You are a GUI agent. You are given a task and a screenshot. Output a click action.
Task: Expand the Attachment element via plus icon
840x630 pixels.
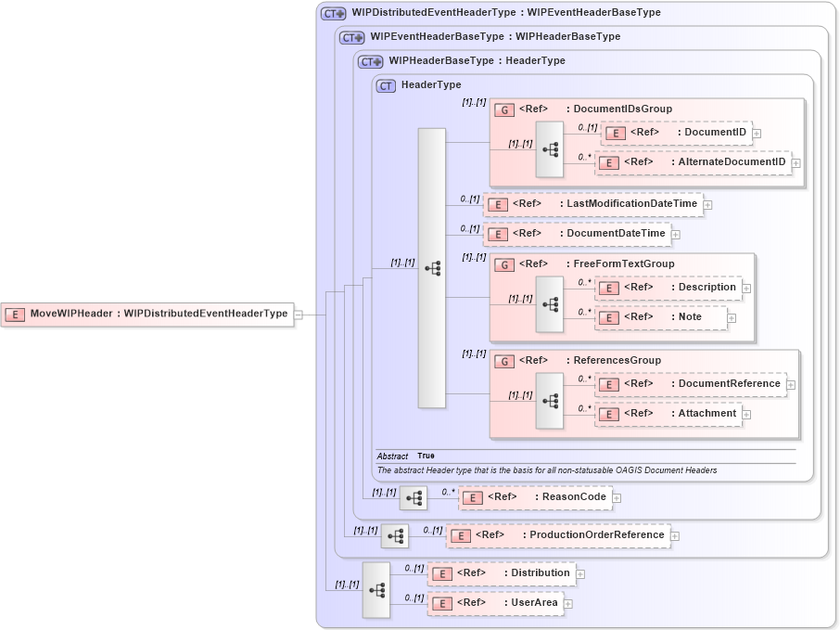[745, 413]
